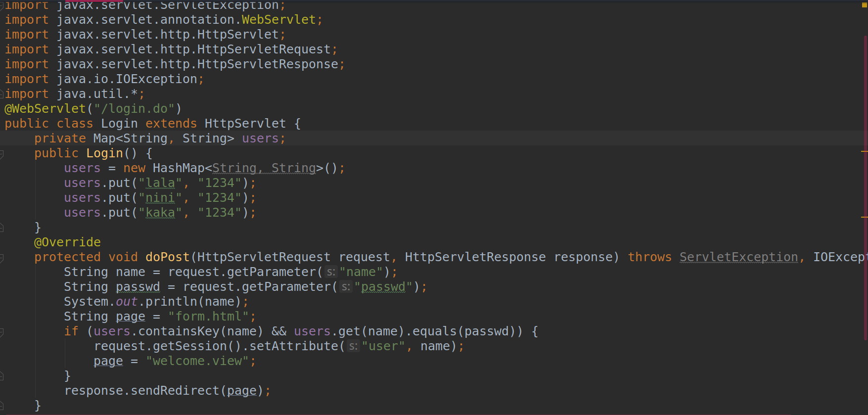Image resolution: width=868 pixels, height=415 pixels.
Task: Click "1234" on the nini line
Action: [x=220, y=198]
